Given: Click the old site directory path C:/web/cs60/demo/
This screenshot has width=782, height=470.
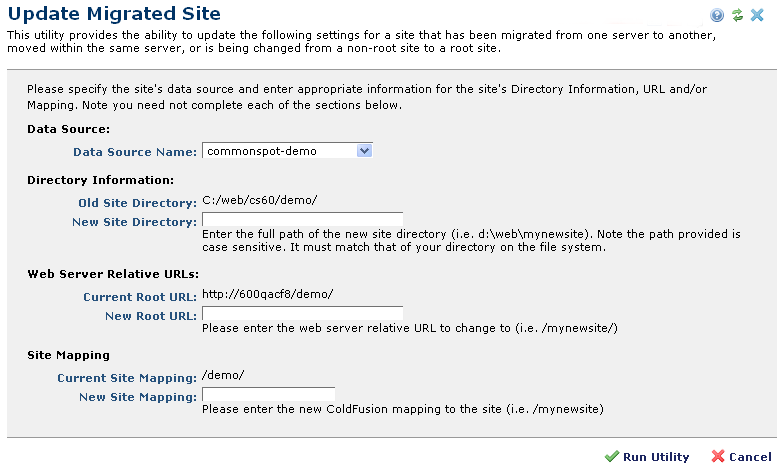Looking at the screenshot, I should tap(259, 201).
